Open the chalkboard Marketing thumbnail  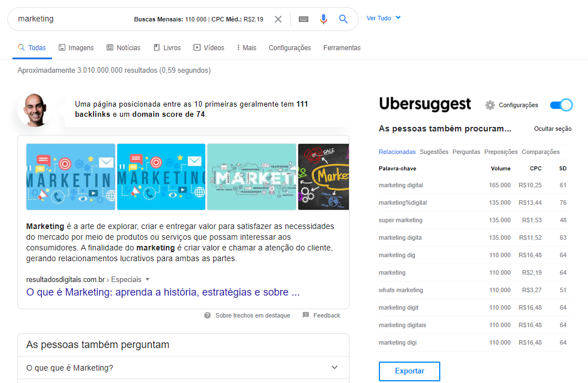[323, 177]
